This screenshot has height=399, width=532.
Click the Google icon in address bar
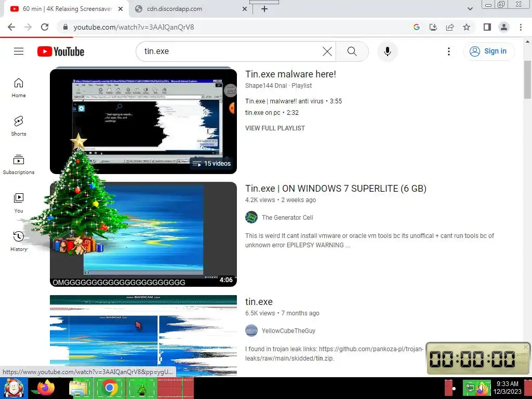(x=417, y=27)
